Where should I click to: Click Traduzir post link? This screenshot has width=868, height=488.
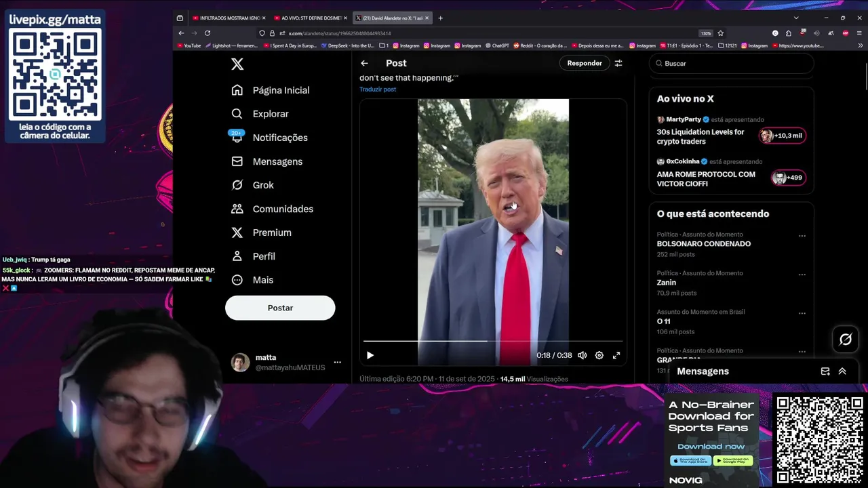coord(378,89)
